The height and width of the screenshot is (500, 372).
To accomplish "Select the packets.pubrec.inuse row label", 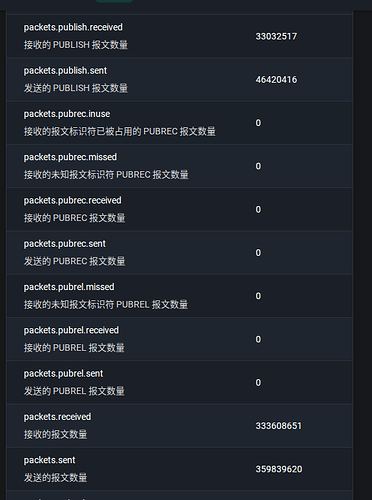I will pos(67,114).
